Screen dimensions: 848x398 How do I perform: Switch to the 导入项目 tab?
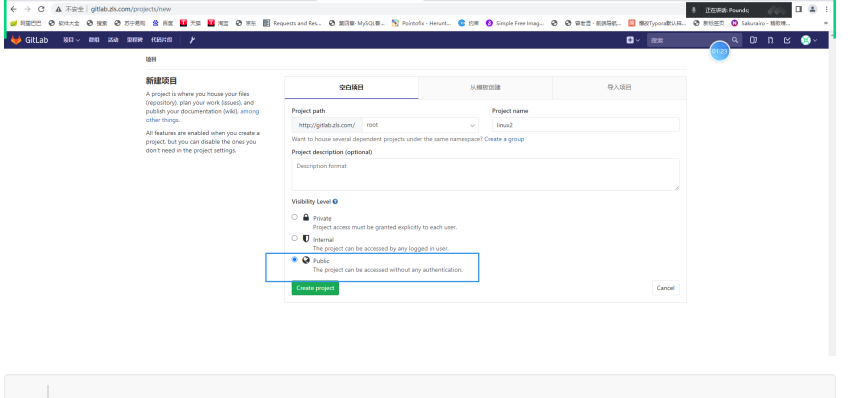point(619,88)
